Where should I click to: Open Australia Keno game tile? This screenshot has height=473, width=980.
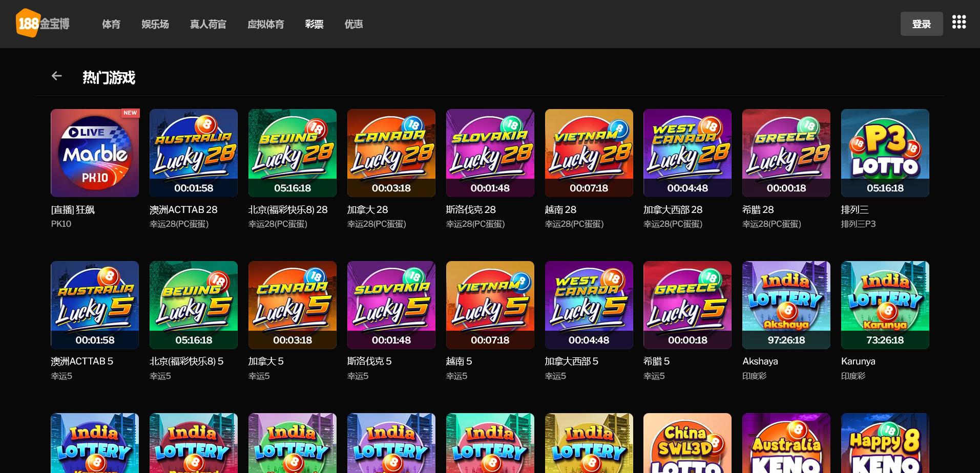[x=786, y=443]
